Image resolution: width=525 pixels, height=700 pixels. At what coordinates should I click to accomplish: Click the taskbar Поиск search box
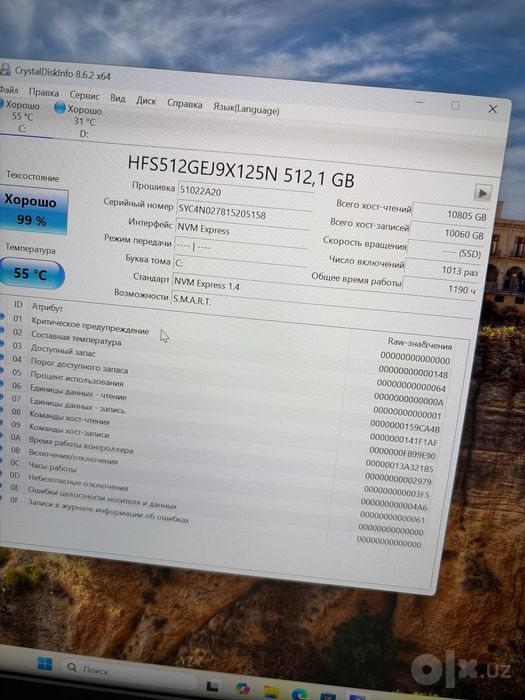[x=128, y=671]
